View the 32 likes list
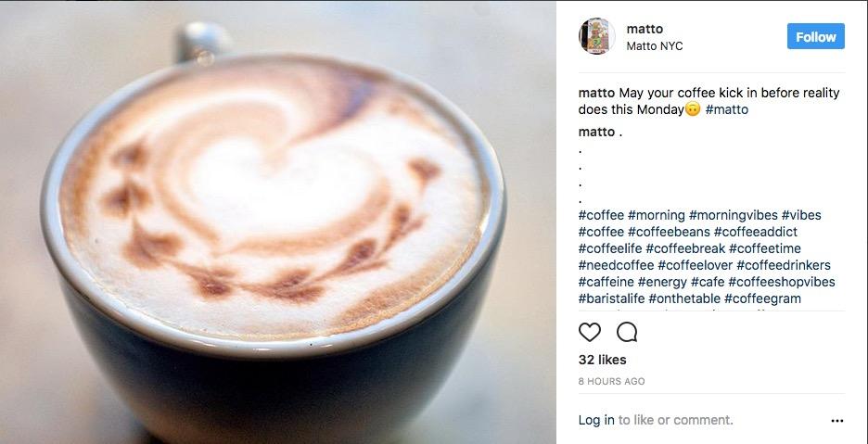The image size is (868, 444). pyautogui.click(x=602, y=360)
